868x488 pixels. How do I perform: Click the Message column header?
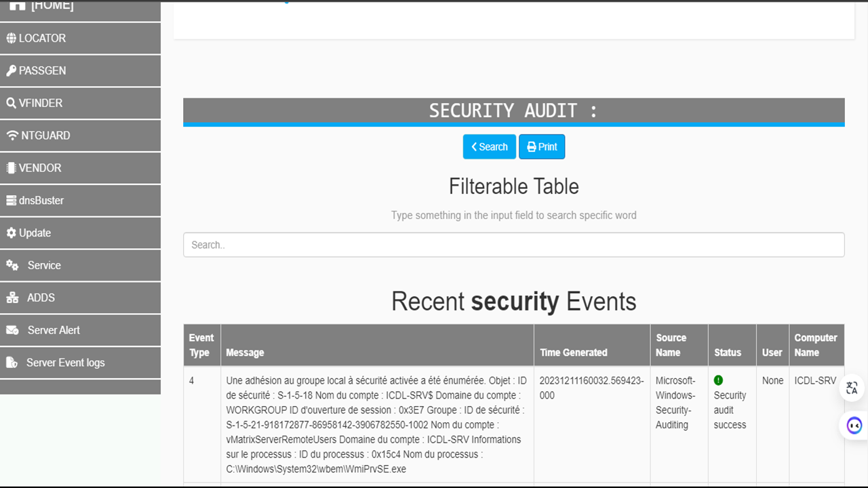245,352
